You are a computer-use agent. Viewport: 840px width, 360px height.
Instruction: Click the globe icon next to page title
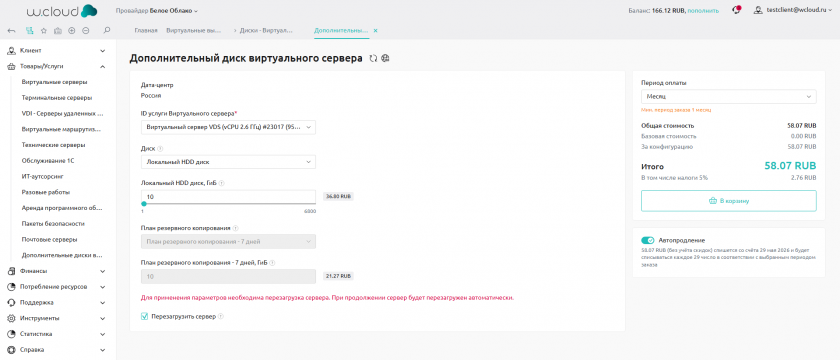pos(385,58)
